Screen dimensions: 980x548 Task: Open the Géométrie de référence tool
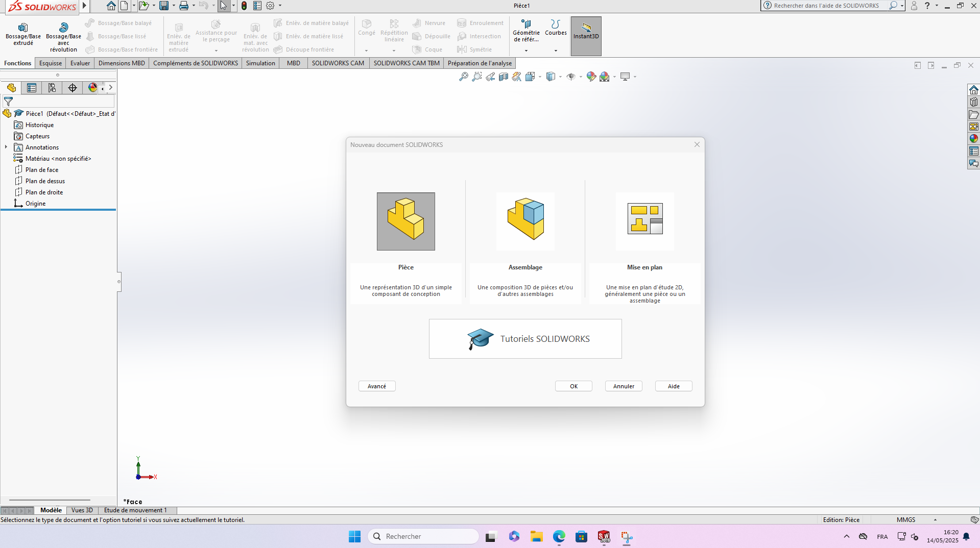[526, 31]
